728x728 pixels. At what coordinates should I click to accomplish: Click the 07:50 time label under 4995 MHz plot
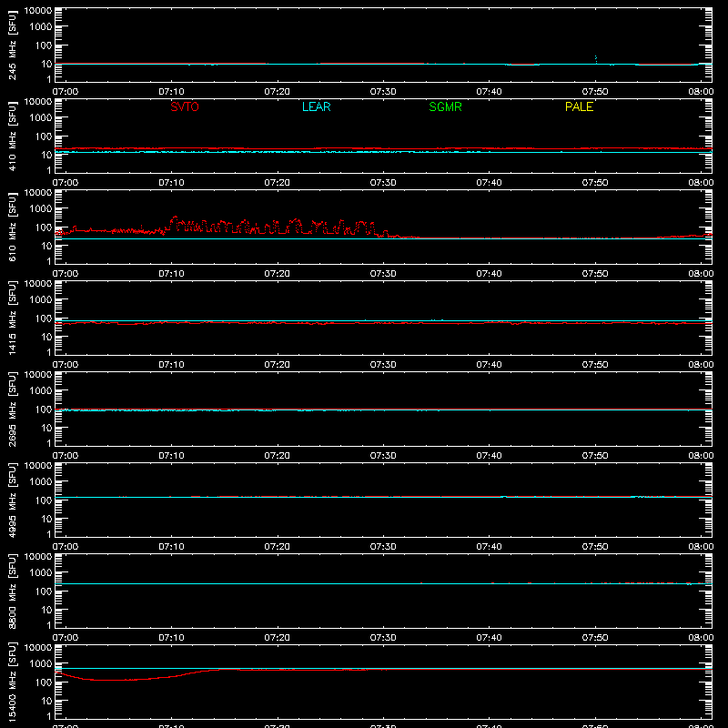[x=595, y=547]
